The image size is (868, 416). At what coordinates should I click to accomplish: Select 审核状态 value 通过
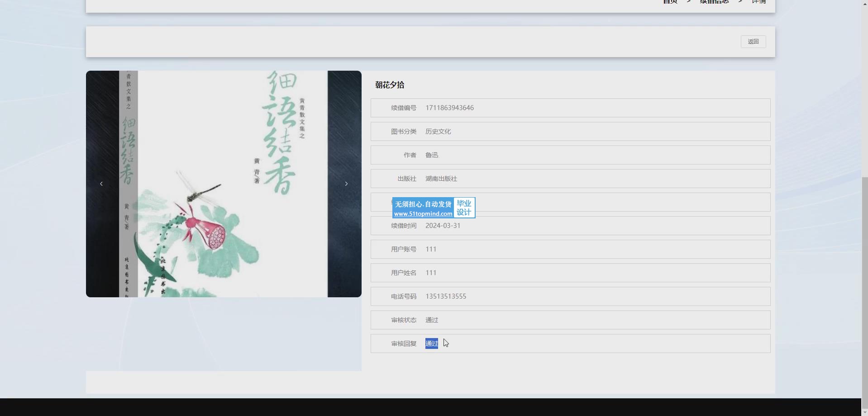pos(432,320)
